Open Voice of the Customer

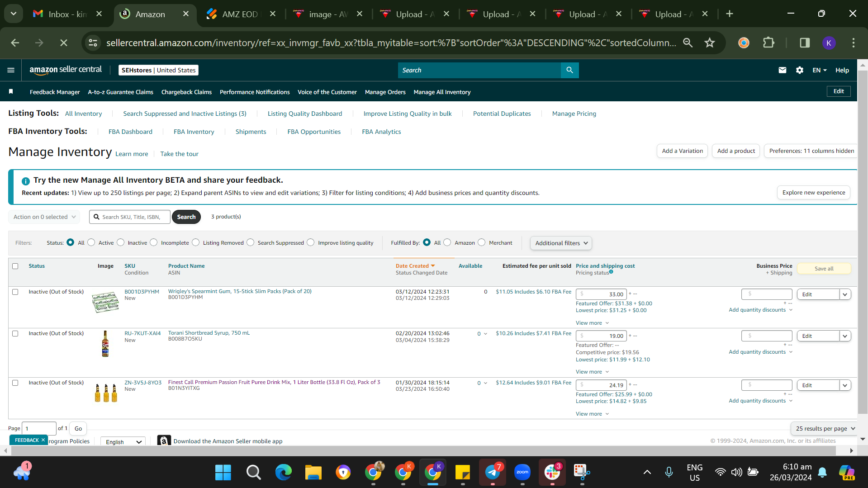pyautogui.click(x=327, y=92)
